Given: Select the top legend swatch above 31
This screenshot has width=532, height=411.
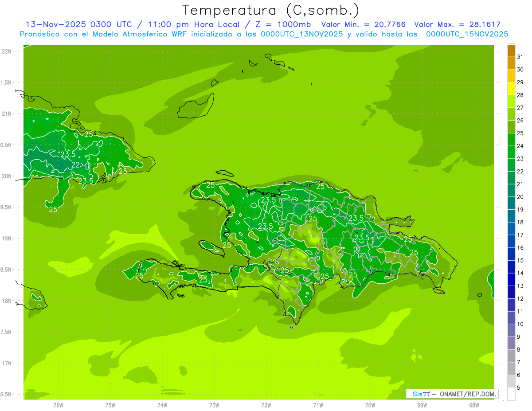Looking at the screenshot, I should (511, 51).
